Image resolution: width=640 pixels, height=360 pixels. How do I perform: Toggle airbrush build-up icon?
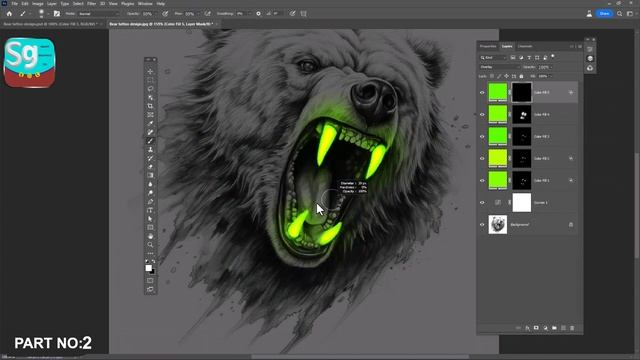click(x=208, y=13)
